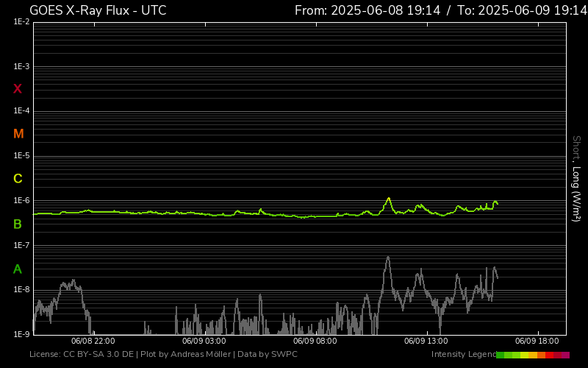Click the orange M flare class label
The width and height of the screenshot is (588, 368).
click(18, 134)
